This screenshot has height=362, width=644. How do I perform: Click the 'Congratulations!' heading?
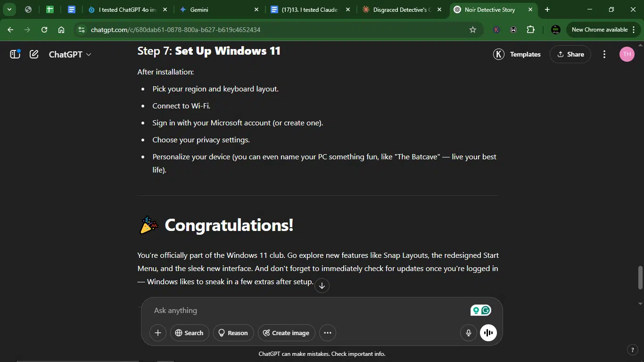[229, 225]
